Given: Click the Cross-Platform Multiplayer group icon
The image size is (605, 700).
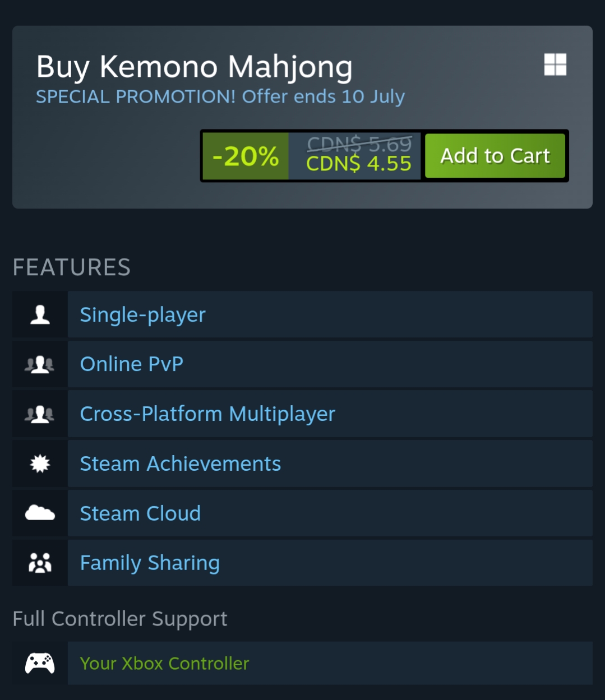Looking at the screenshot, I should point(40,414).
